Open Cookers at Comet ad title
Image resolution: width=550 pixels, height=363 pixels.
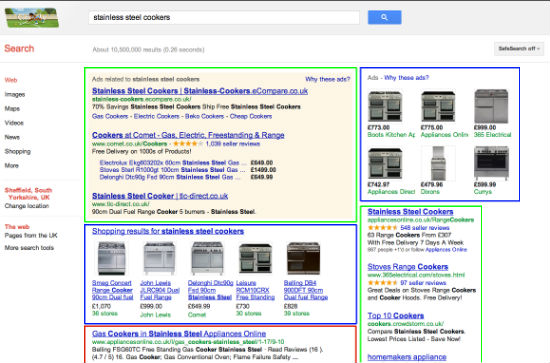click(188, 135)
